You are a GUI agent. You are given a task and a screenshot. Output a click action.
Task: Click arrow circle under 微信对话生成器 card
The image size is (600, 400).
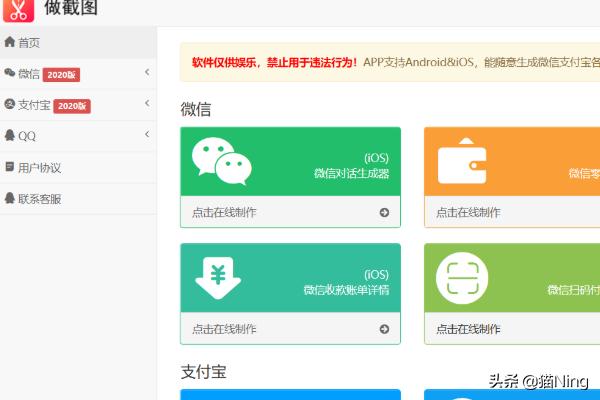click(384, 212)
